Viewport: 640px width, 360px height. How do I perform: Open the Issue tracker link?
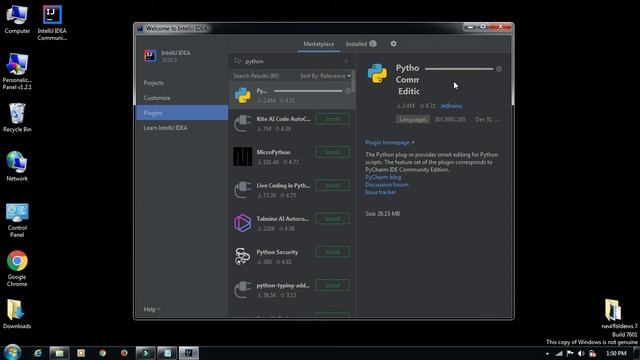click(x=380, y=192)
